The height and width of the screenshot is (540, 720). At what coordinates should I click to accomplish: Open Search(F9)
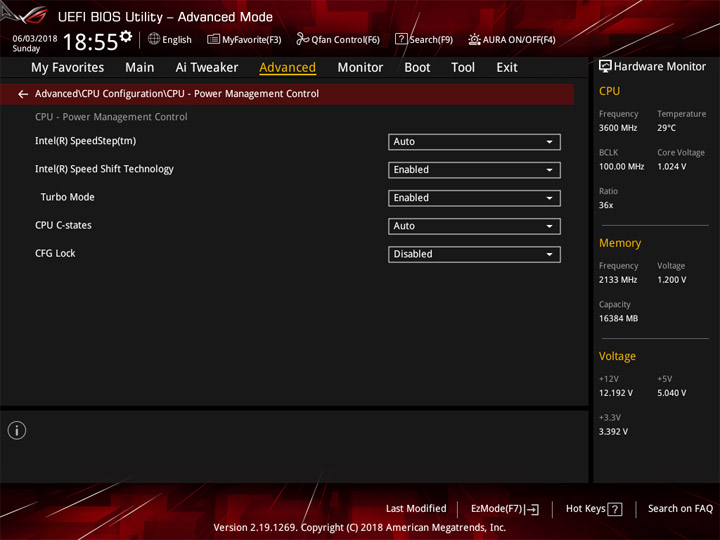coord(424,39)
